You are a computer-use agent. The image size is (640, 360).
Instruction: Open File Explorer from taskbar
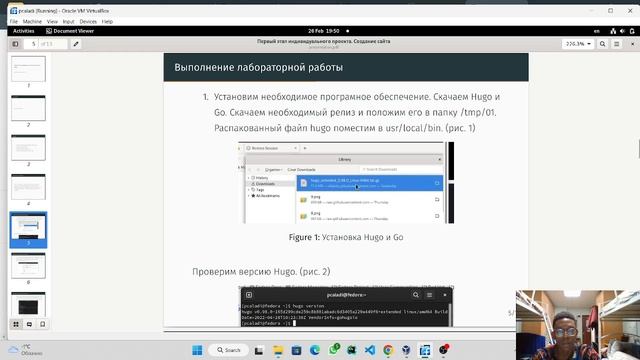click(278, 350)
